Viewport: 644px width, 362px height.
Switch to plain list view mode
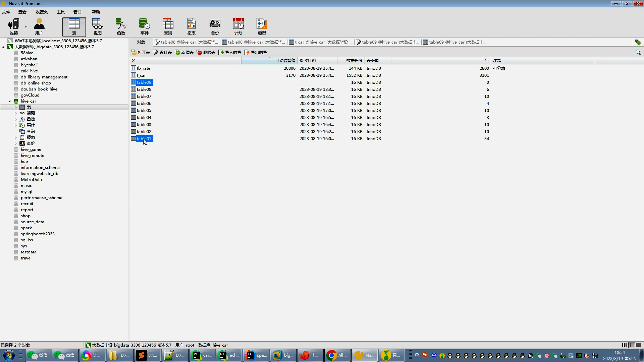click(624, 345)
